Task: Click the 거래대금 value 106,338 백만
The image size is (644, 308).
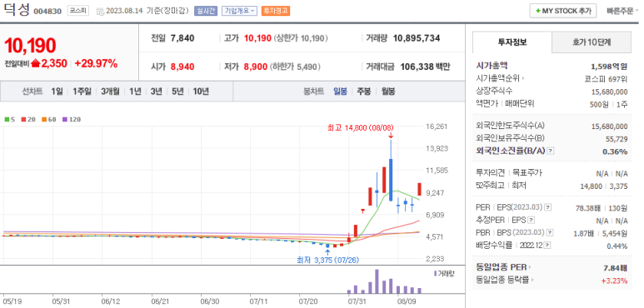Action: (x=425, y=67)
